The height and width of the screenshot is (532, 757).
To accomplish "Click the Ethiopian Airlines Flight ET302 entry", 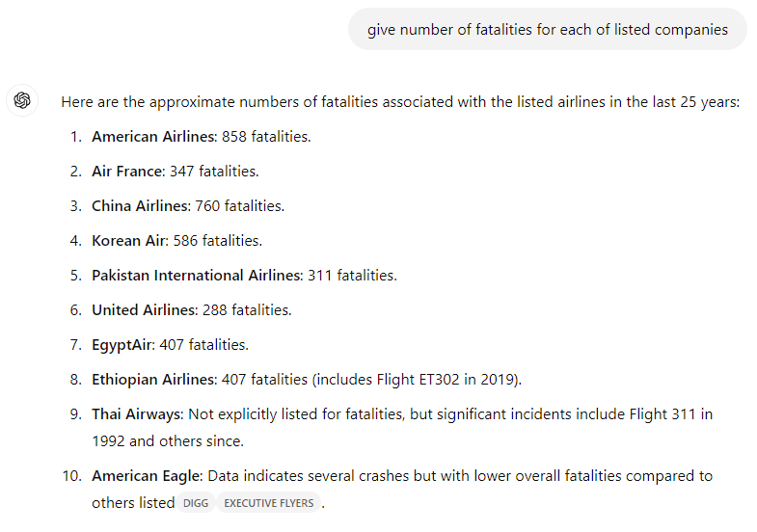I will click(x=307, y=380).
